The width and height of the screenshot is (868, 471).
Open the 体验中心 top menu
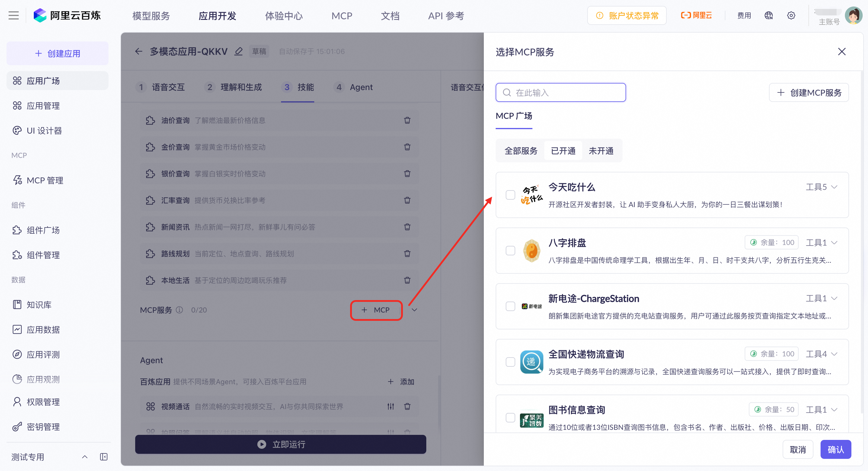pyautogui.click(x=283, y=16)
